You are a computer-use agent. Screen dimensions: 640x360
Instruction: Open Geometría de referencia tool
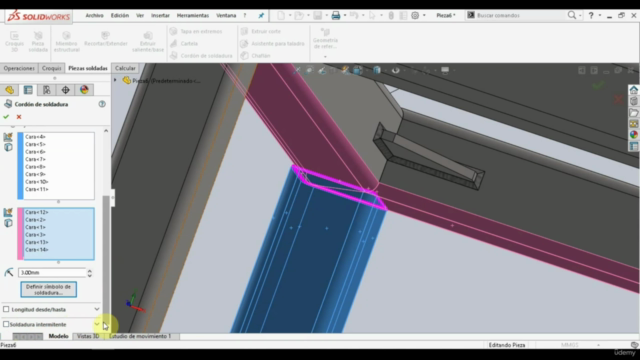(x=325, y=38)
